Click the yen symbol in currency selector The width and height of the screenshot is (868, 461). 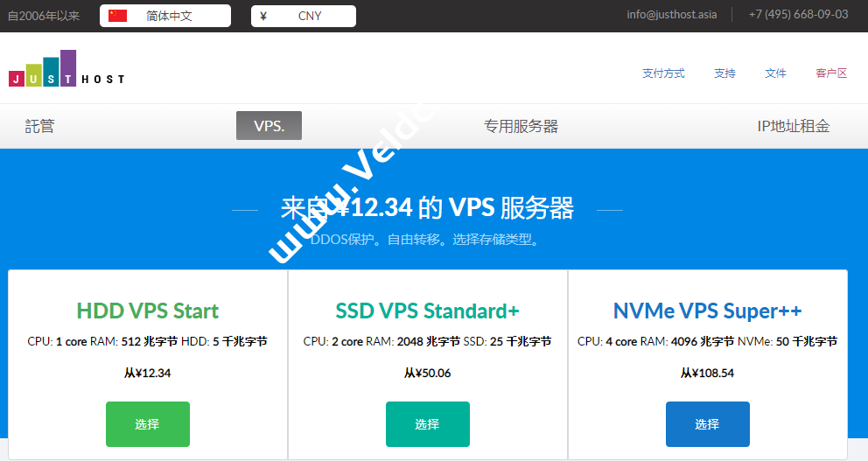263,16
